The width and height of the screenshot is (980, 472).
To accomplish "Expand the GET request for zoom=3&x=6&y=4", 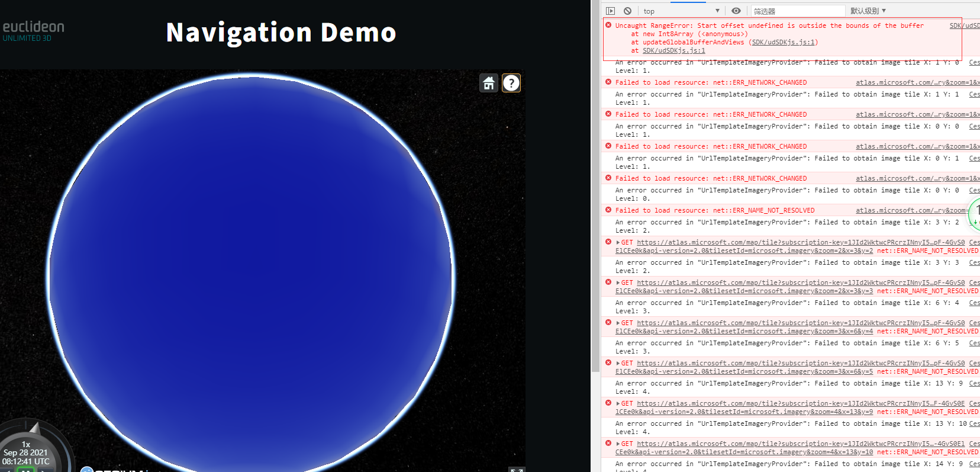I will 618,323.
